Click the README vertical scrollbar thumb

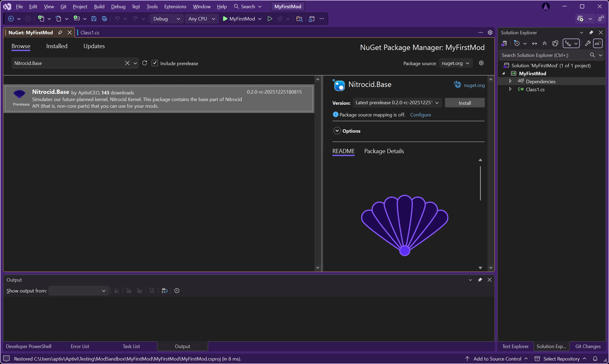[x=480, y=183]
